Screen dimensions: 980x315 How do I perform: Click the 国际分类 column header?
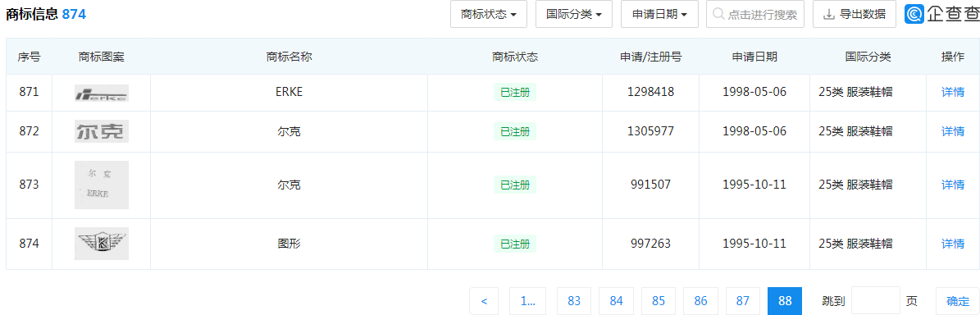coord(868,57)
